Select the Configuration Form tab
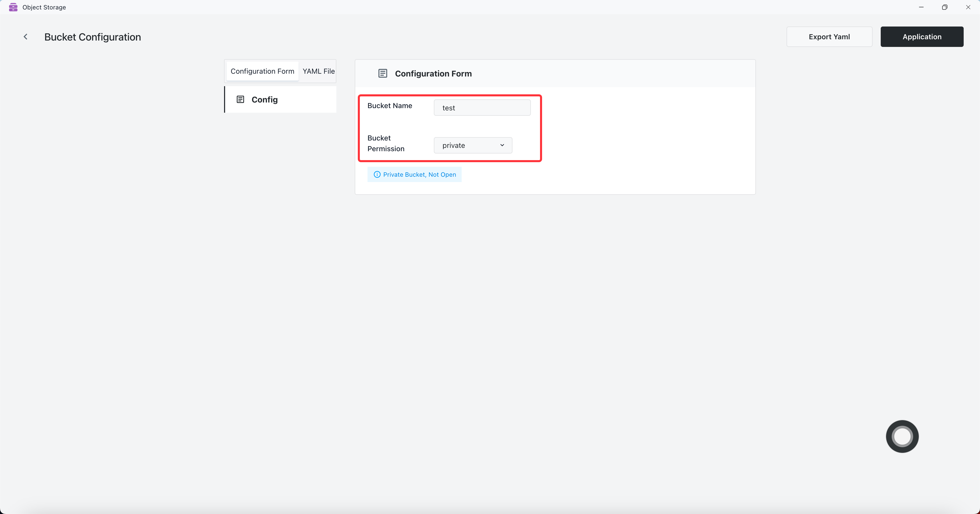 point(262,71)
